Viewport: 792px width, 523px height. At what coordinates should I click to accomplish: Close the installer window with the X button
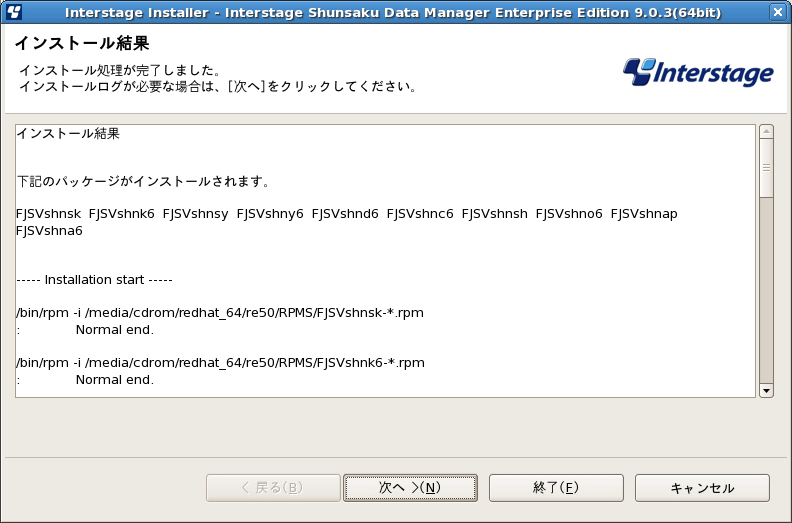point(777,12)
